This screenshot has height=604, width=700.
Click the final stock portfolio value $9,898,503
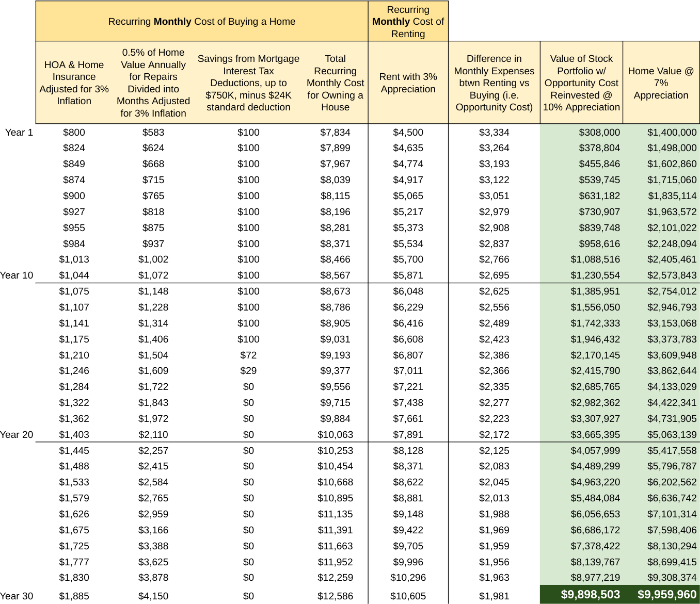[x=590, y=595]
